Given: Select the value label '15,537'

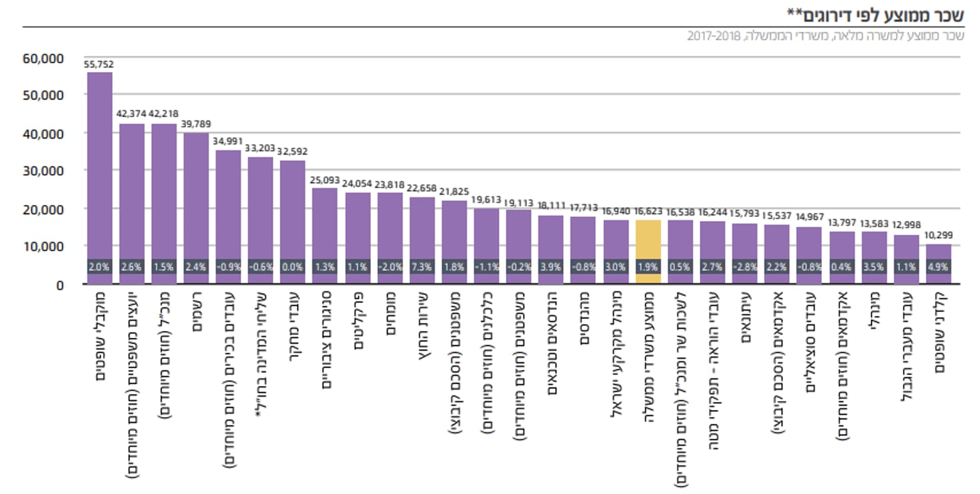Looking at the screenshot, I should [778, 216].
